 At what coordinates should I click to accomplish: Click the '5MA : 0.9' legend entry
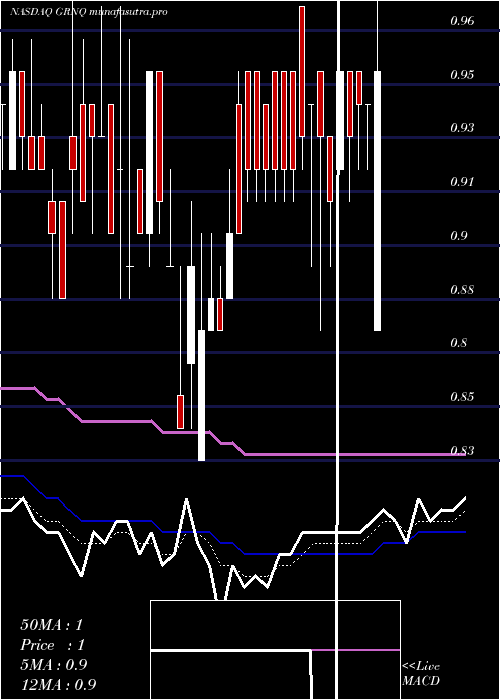click(54, 665)
